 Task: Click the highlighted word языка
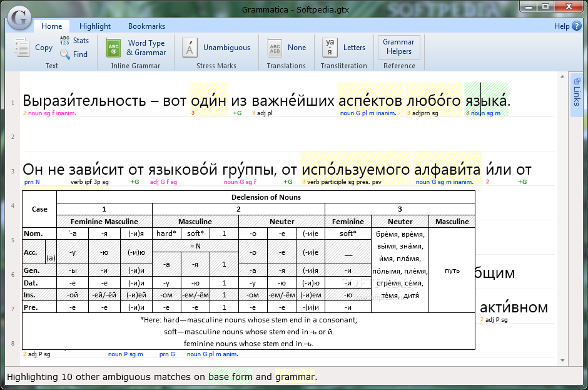[487, 101]
